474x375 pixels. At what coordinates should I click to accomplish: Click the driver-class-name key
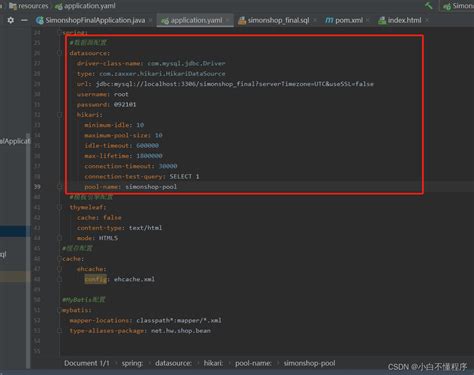tap(108, 63)
